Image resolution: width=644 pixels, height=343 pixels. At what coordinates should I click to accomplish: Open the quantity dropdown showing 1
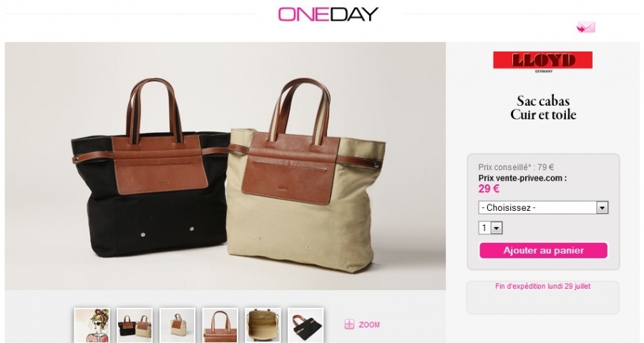[490, 228]
